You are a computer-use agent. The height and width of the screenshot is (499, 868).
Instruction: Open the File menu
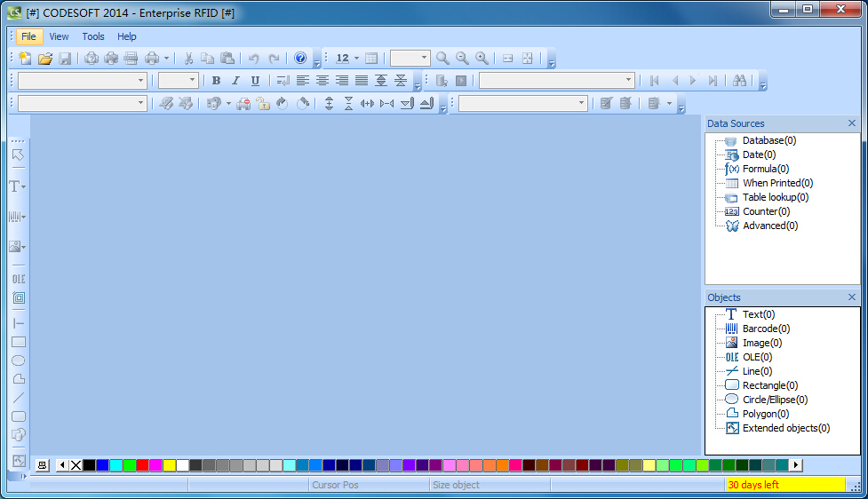(x=28, y=36)
